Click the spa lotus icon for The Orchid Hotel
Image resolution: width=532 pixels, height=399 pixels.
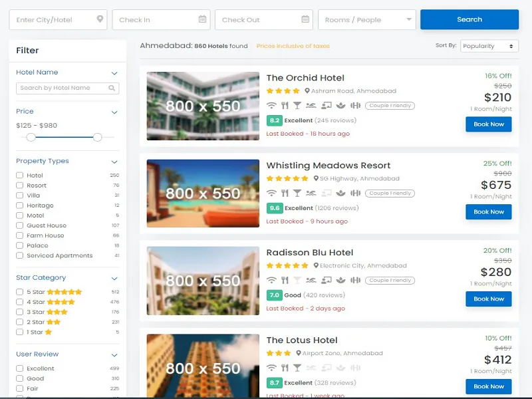(x=340, y=106)
